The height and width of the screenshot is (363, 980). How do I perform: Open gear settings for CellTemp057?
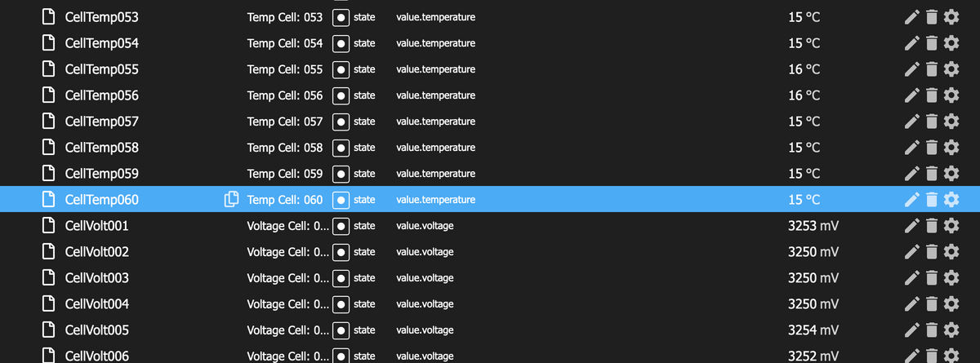pos(951,122)
